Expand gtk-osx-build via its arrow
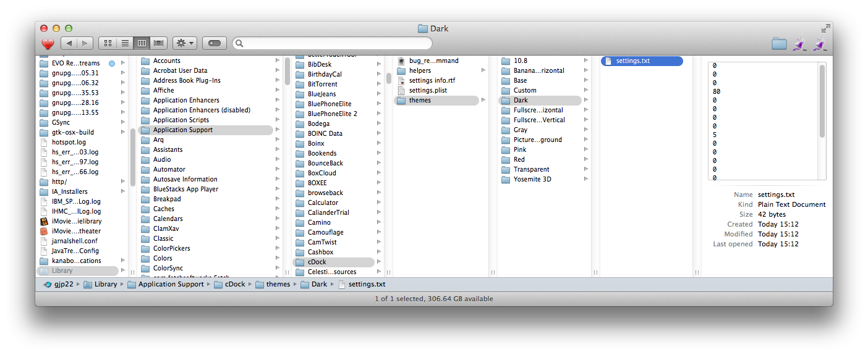Screen dimensions: 868x355 coord(123,132)
